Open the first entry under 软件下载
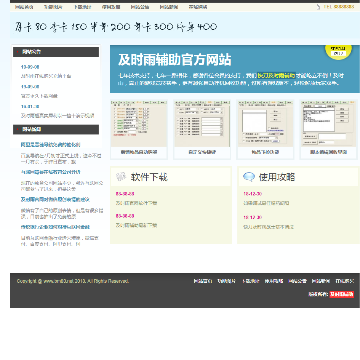This screenshot has width=360, height=360. [x=136, y=203]
